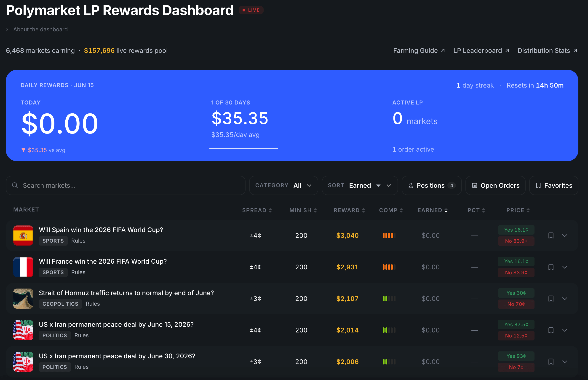Click Yes 87.5¢ price button
The height and width of the screenshot is (380, 588).
tap(516, 324)
